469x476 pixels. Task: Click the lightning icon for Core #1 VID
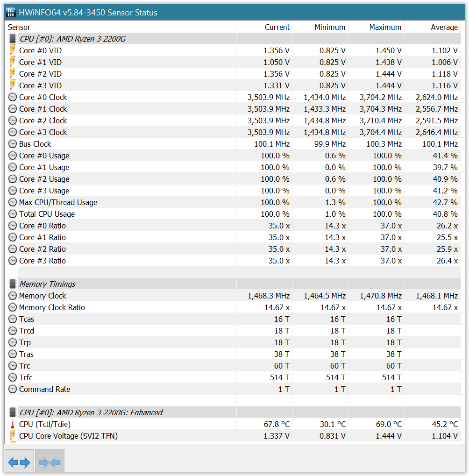(x=13, y=62)
